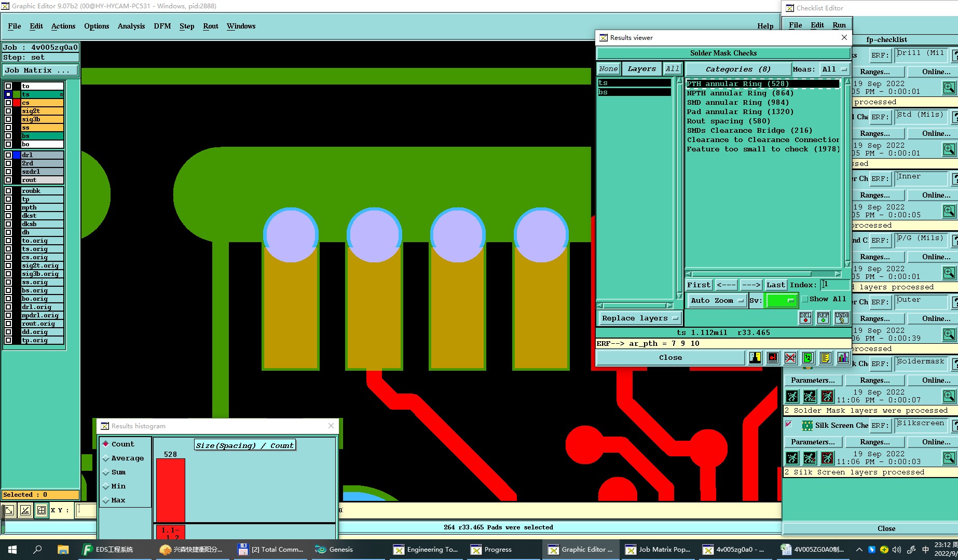
Task: Open Run menu in Checklist Editor
Action: click(x=839, y=25)
